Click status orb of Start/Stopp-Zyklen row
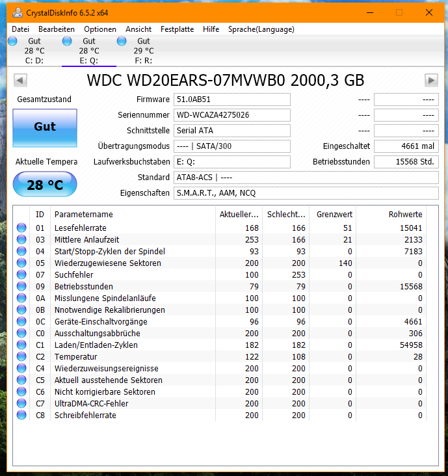Viewport: 448px width, 476px height. (21, 251)
